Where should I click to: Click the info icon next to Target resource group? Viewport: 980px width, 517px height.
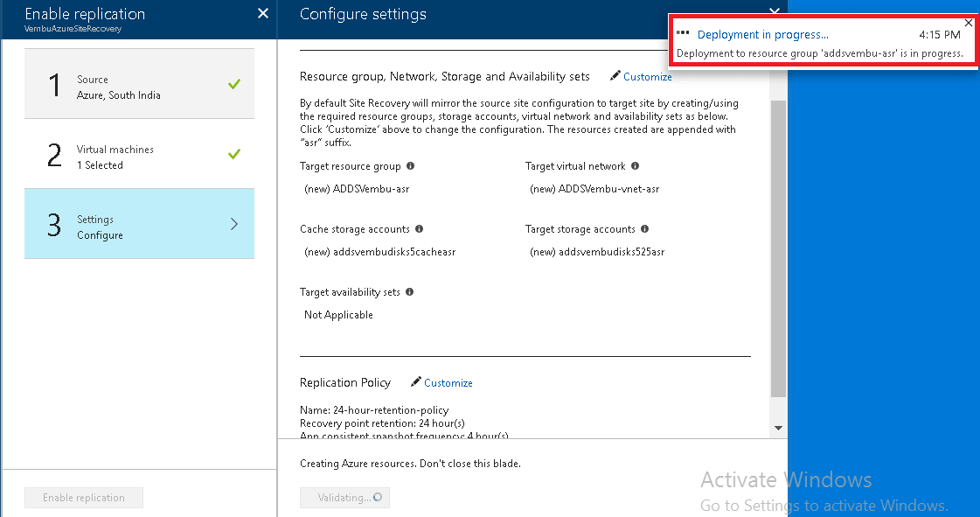pos(410,165)
